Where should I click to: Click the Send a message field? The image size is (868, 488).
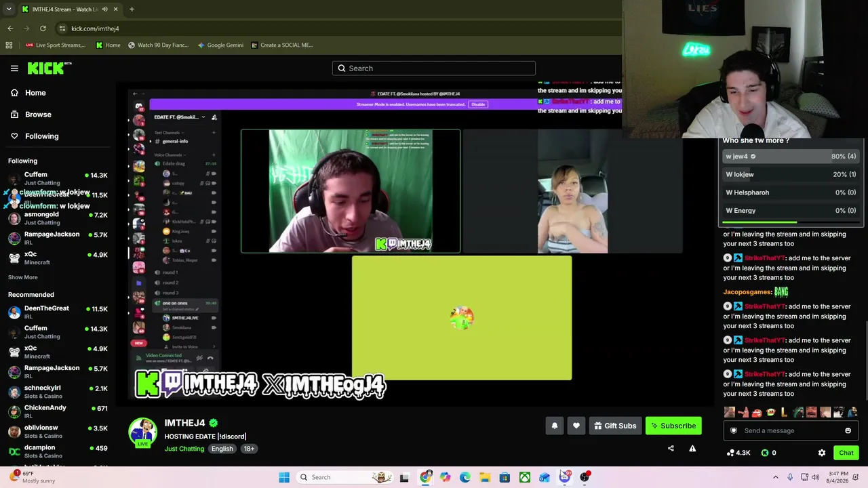(x=790, y=430)
